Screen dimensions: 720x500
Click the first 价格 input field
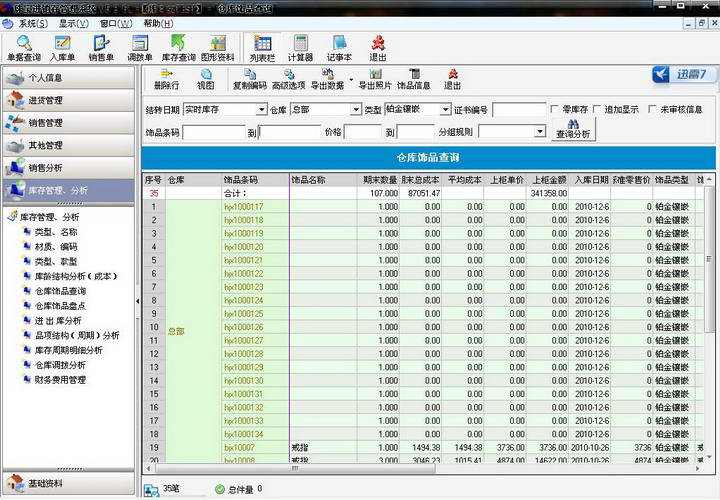[x=362, y=132]
